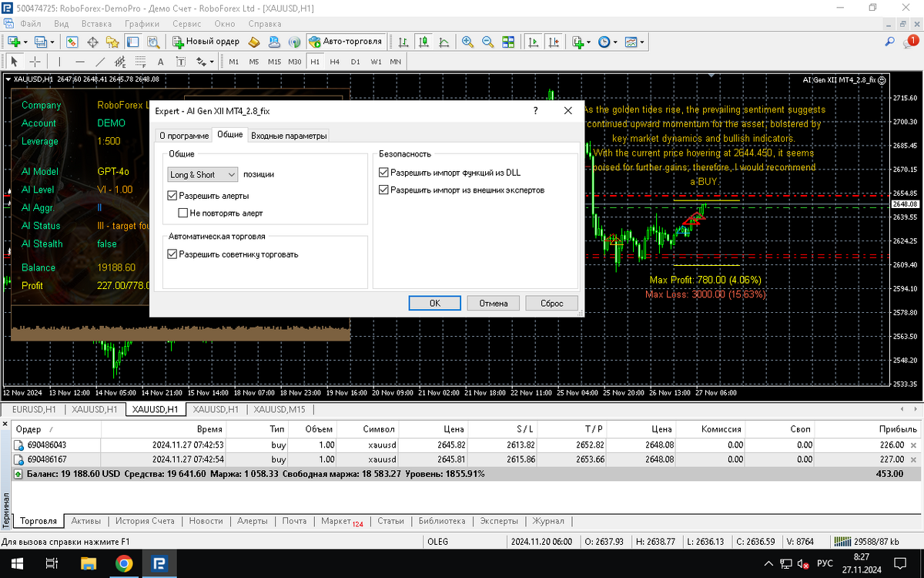Tile windows with the grid icon
The height and width of the screenshot is (578, 924).
508,42
